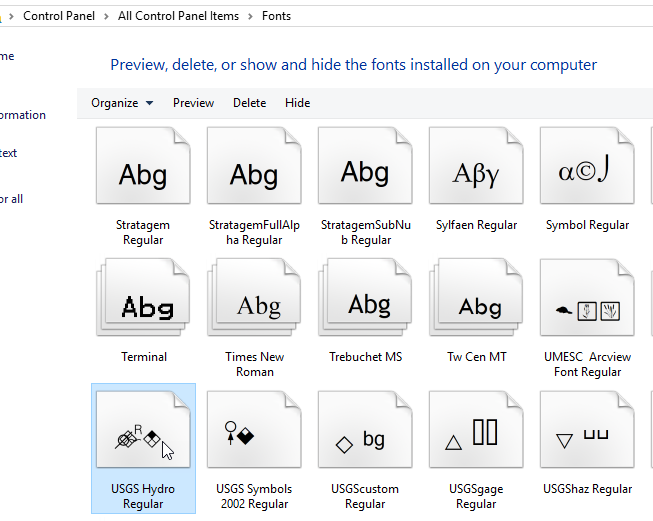Open the Organize dropdown menu
This screenshot has width=653, height=521.
tap(122, 103)
